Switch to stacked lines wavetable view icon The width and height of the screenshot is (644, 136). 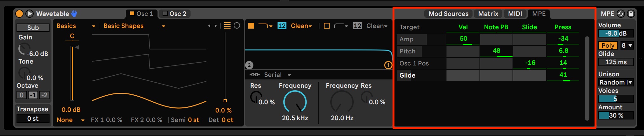click(227, 26)
